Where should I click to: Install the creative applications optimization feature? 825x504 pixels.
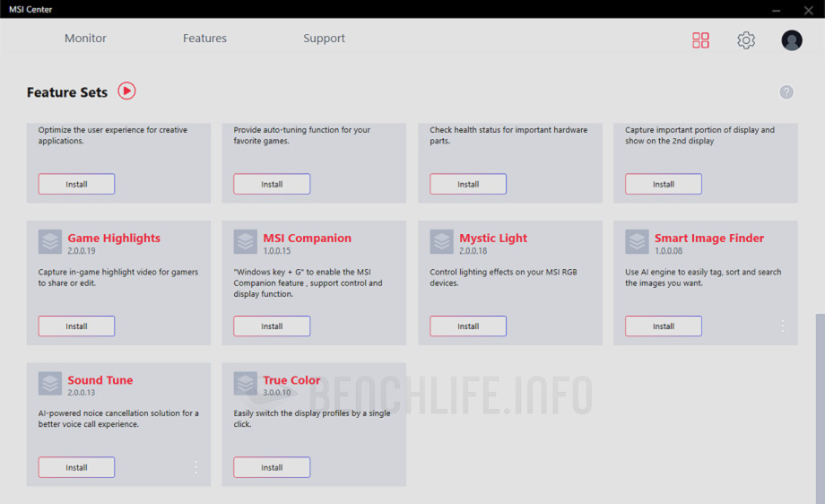[x=76, y=184]
